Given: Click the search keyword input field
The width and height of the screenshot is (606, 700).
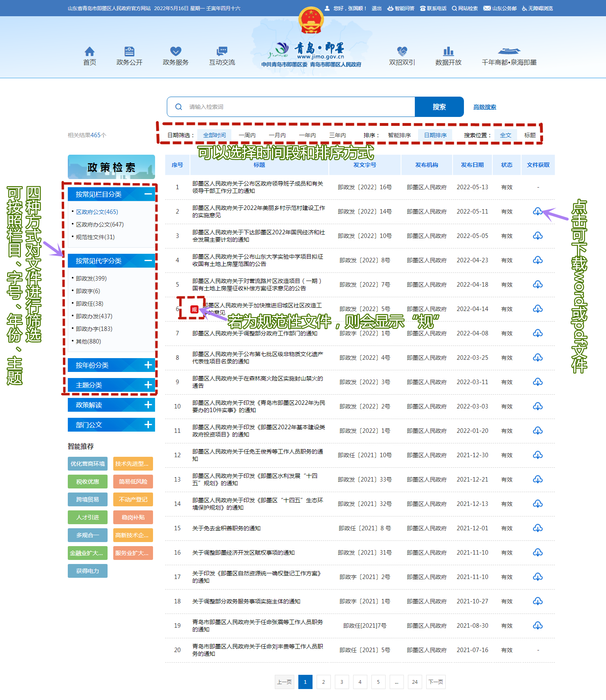Looking at the screenshot, I should 298,107.
